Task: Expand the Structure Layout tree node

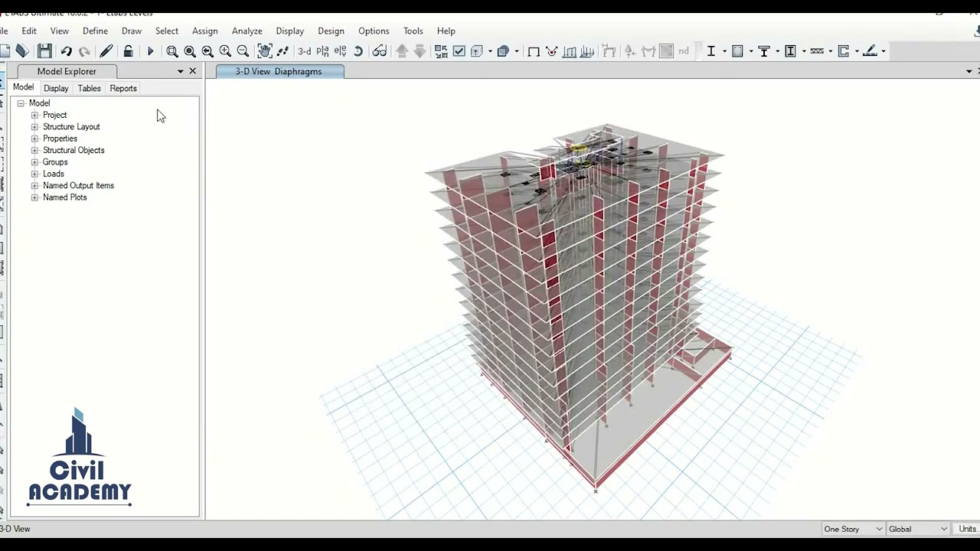Action: point(34,127)
